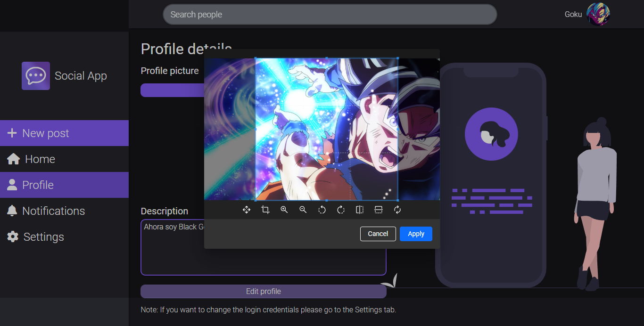The image size is (644, 326).
Task: Rotate image clockwise
Action: coord(341,210)
